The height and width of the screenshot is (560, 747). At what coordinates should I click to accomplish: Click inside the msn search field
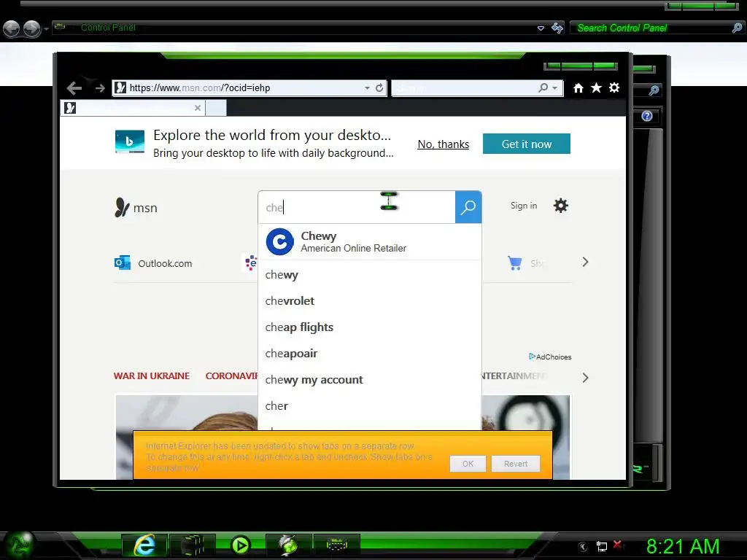click(x=356, y=208)
